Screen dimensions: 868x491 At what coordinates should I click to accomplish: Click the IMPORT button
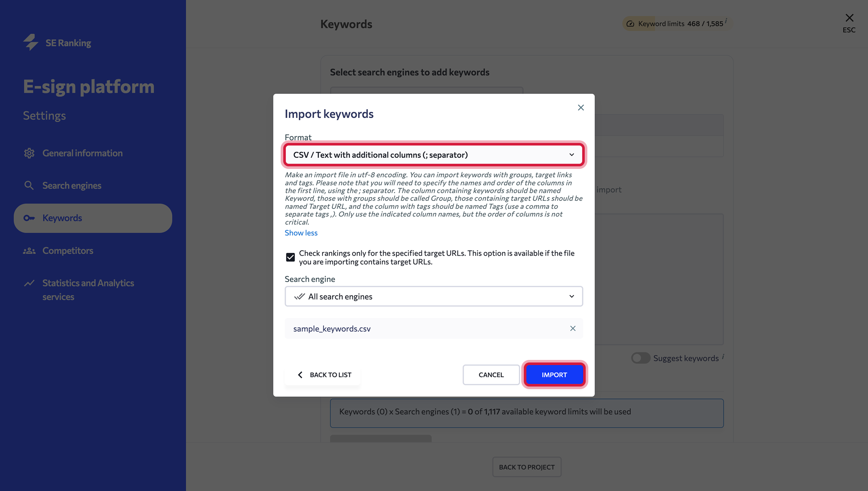(x=554, y=375)
